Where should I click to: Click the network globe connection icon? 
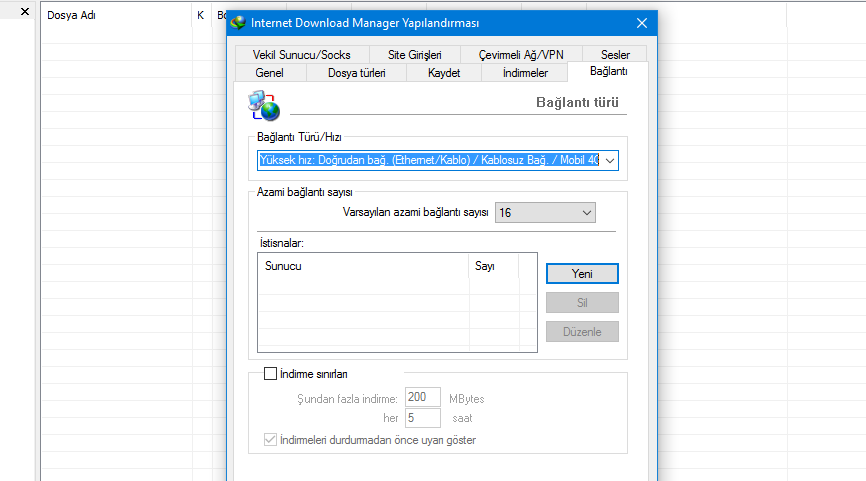(x=264, y=105)
